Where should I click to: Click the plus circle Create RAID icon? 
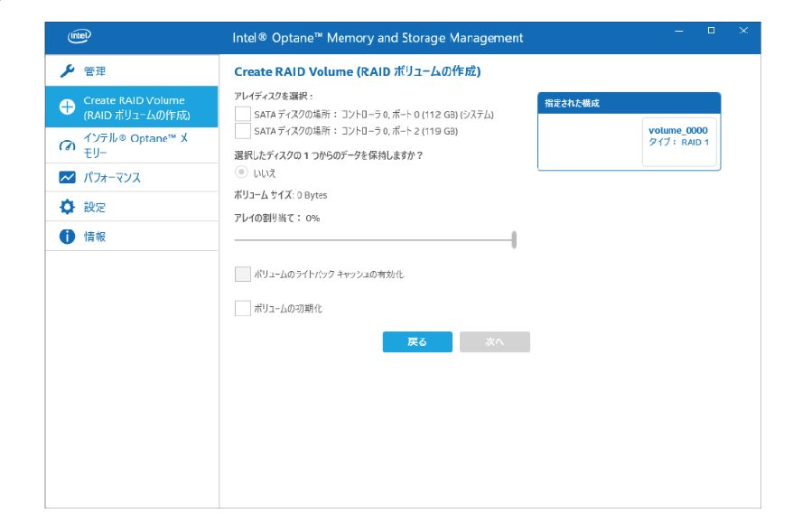click(x=67, y=107)
